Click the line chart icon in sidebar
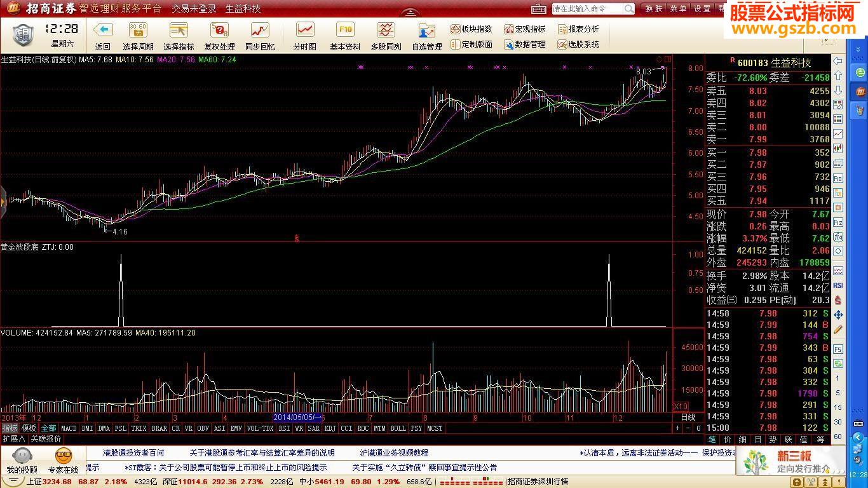This screenshot has height=488, width=868. point(838,133)
